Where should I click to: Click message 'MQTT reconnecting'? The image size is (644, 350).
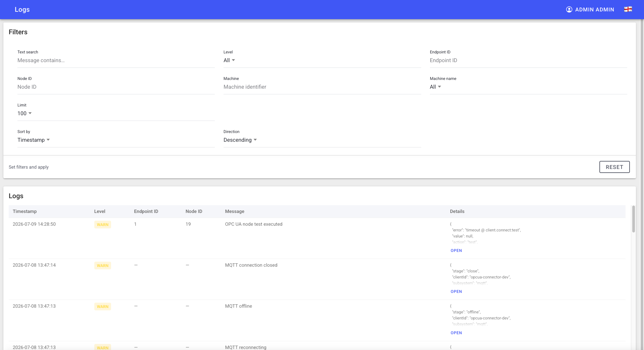click(x=246, y=347)
